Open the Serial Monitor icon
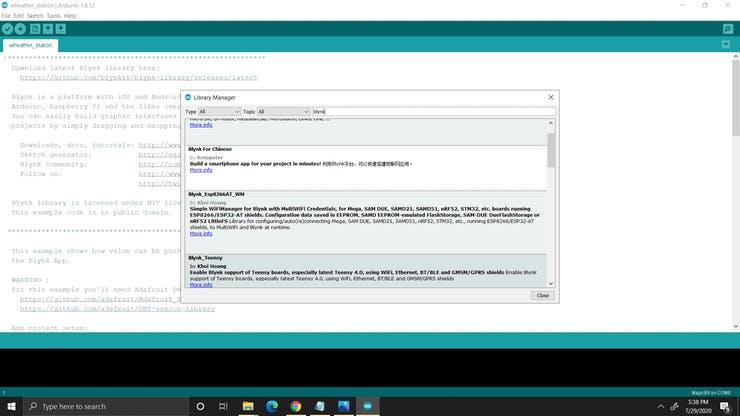Viewport: 740px width, 416px height. pyautogui.click(x=728, y=29)
